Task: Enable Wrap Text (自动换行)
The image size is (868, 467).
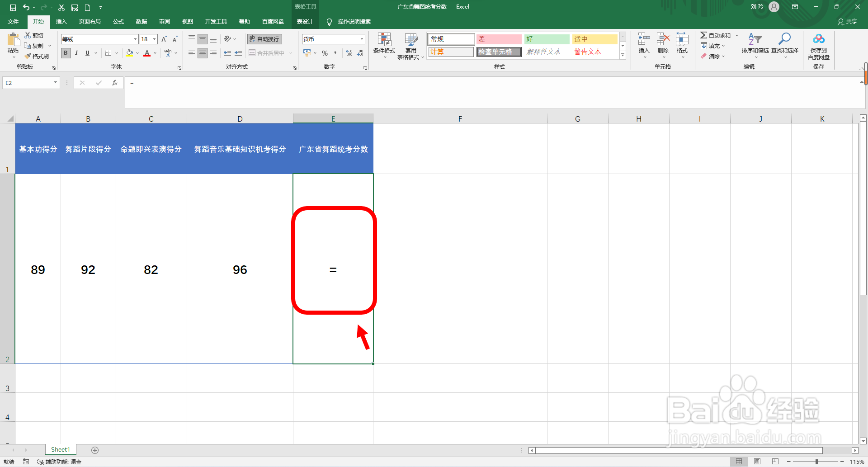Action: (264, 39)
